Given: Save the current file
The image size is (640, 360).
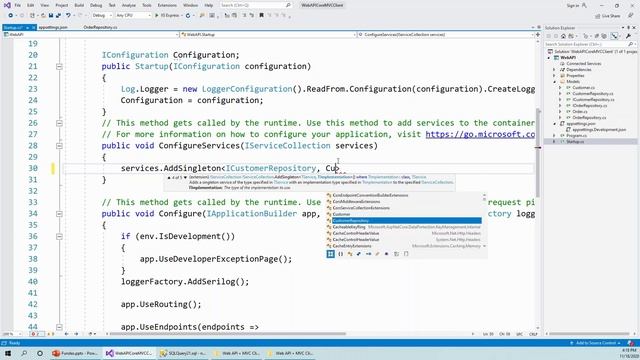Looking at the screenshot, I should point(51,16).
